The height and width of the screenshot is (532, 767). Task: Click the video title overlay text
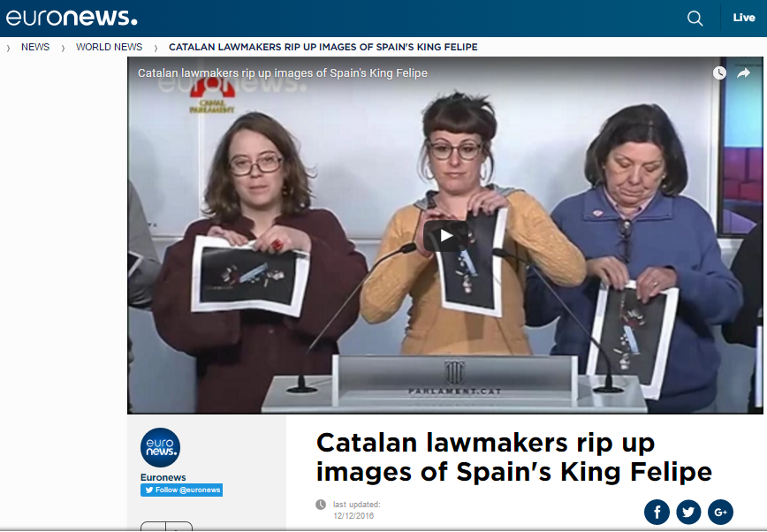tap(283, 73)
